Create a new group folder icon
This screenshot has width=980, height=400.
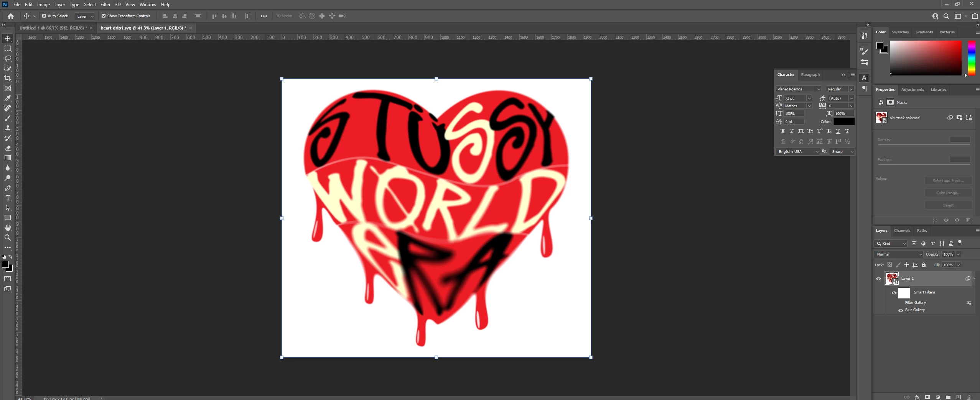coord(948,397)
